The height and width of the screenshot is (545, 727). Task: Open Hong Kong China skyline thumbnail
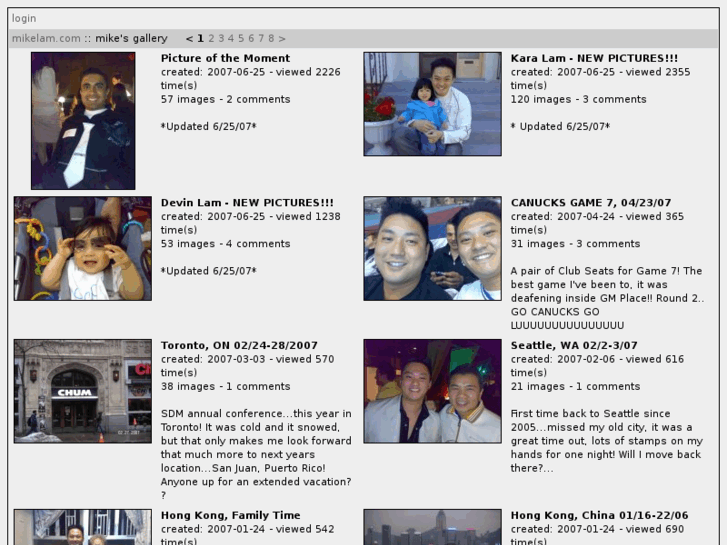click(x=433, y=527)
